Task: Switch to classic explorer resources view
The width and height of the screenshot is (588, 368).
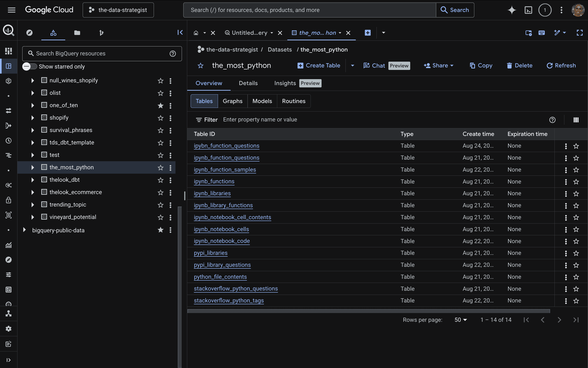Action: (x=53, y=33)
